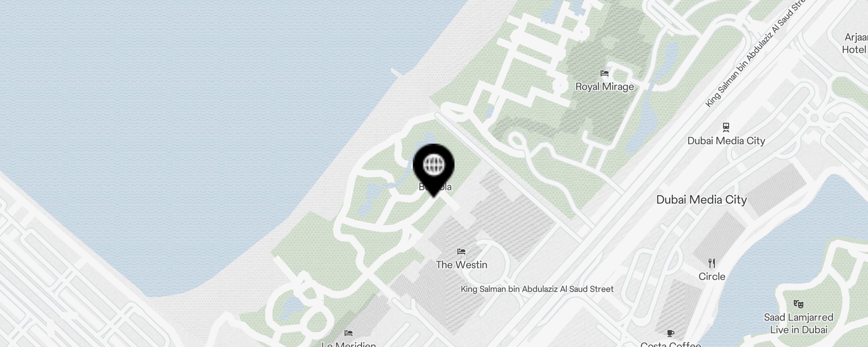
Task: Select the Le Meridien label text
Action: coord(349,344)
